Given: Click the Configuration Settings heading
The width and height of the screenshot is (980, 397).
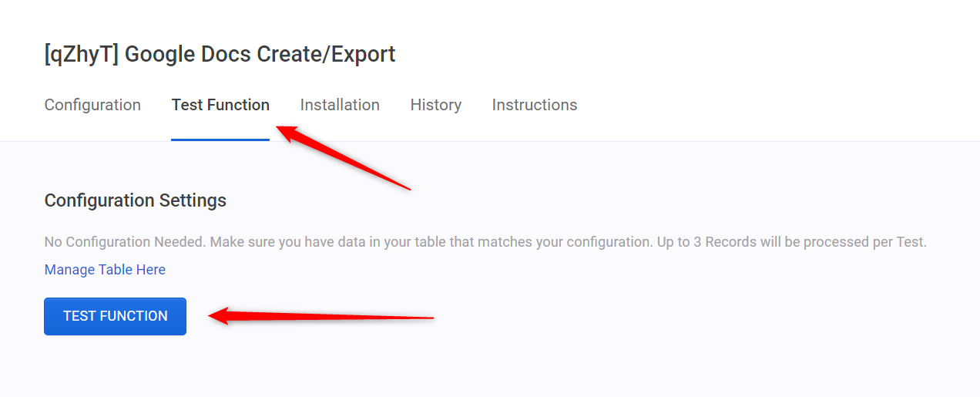Looking at the screenshot, I should pos(136,200).
